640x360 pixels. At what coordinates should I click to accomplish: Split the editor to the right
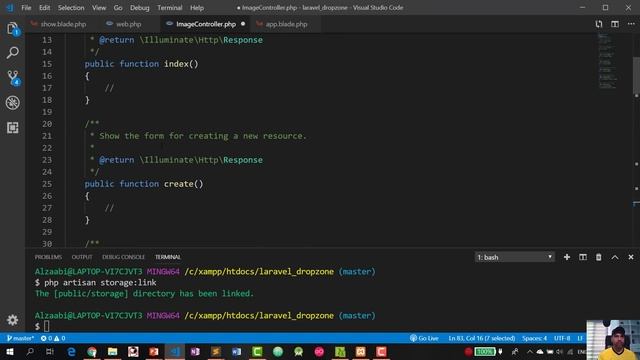point(615,24)
